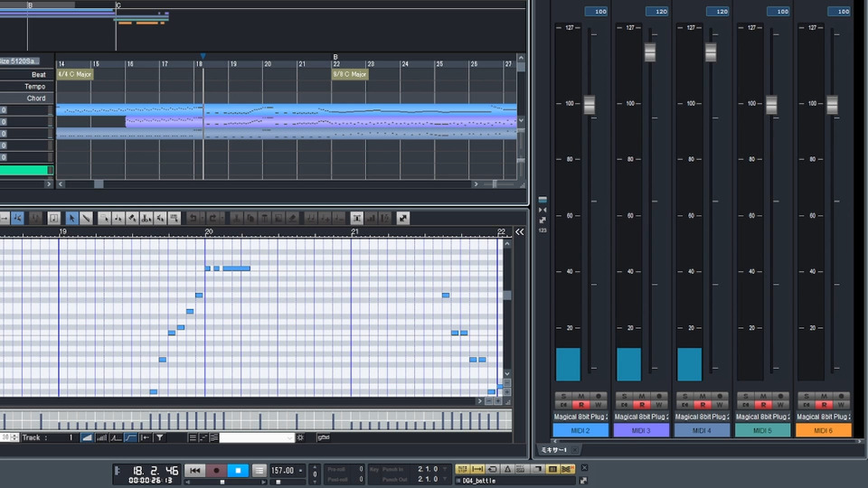Click MIDI 6 channel volume fader handle
Screen dimensions: 868x488
[833, 105]
